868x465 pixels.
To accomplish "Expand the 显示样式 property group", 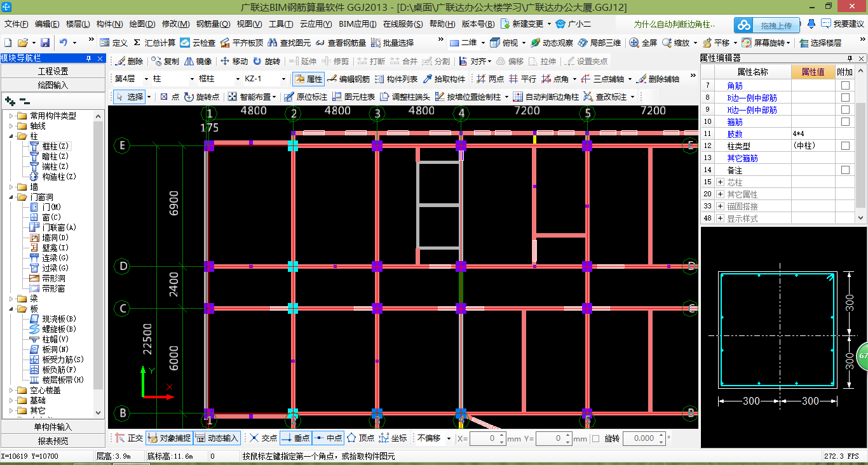I will tap(721, 219).
